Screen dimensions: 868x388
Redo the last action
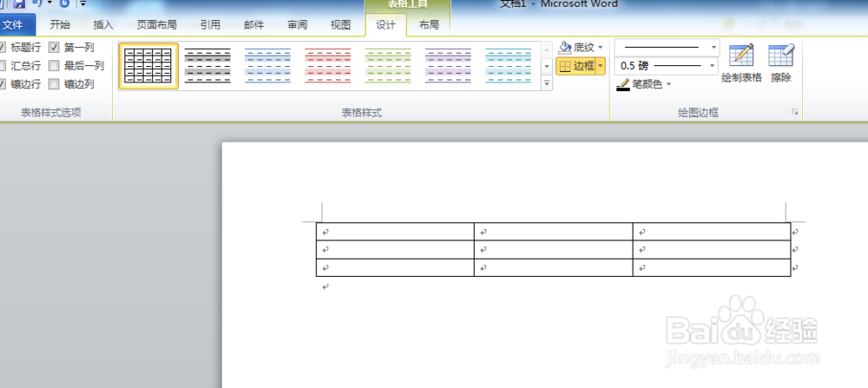65,3
